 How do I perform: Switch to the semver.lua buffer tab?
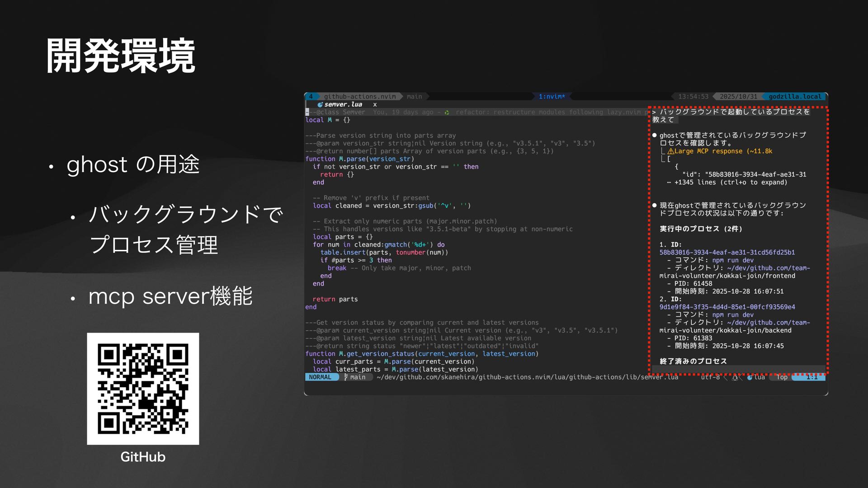pos(343,104)
